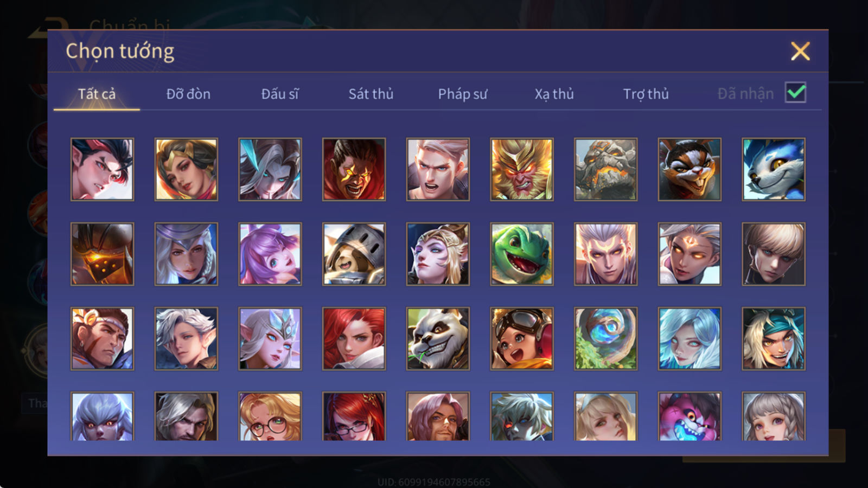Select the helmeted bear knight hero

click(354, 254)
